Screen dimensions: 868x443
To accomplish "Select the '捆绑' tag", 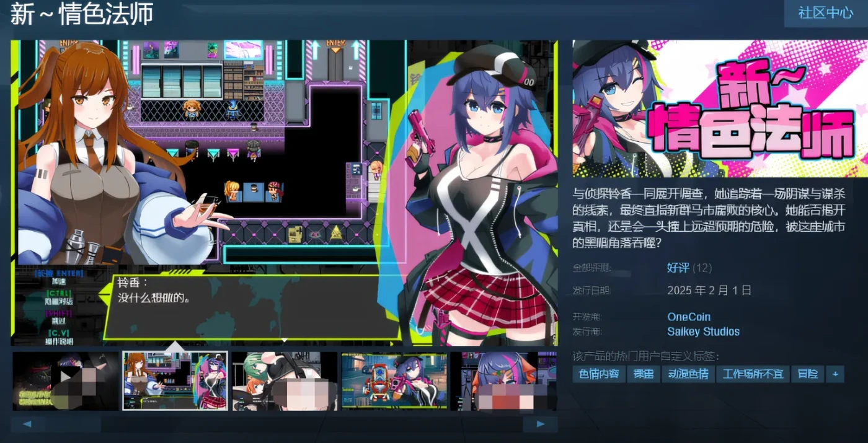I will click(x=644, y=374).
